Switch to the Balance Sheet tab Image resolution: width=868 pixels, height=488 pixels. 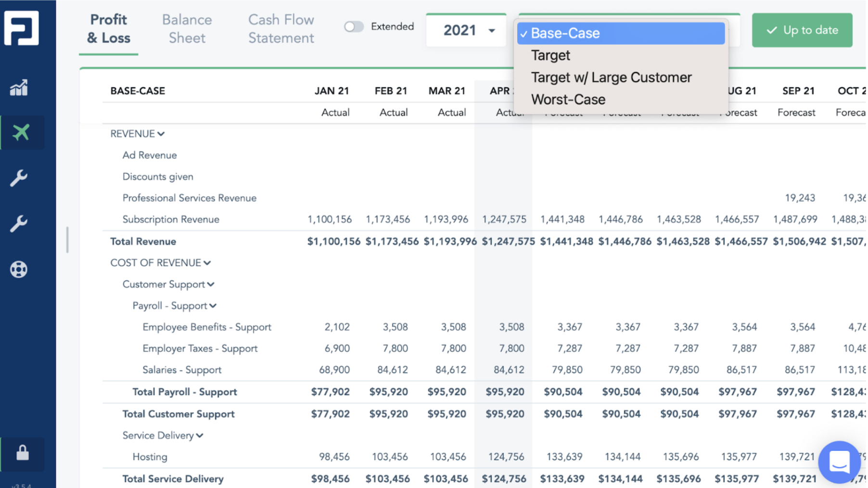pos(187,29)
